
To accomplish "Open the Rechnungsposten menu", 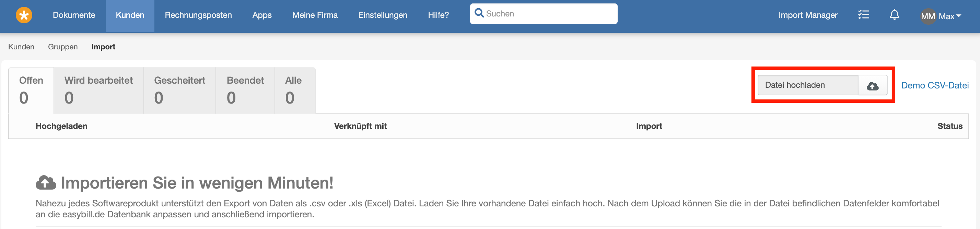I will pos(198,15).
